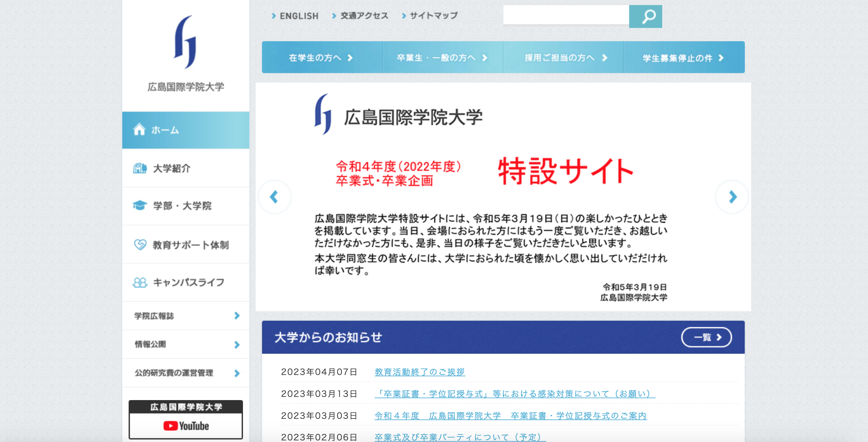Click the 2023年03月13日 date text

pos(319,393)
